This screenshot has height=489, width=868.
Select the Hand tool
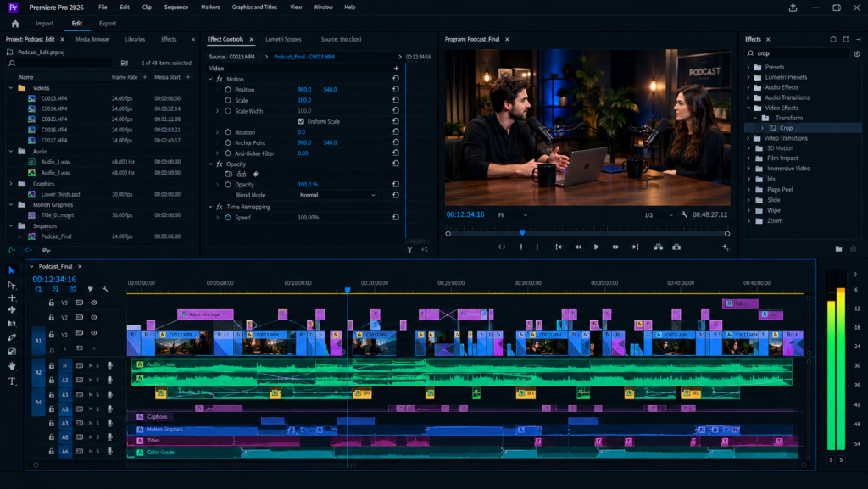[12, 366]
